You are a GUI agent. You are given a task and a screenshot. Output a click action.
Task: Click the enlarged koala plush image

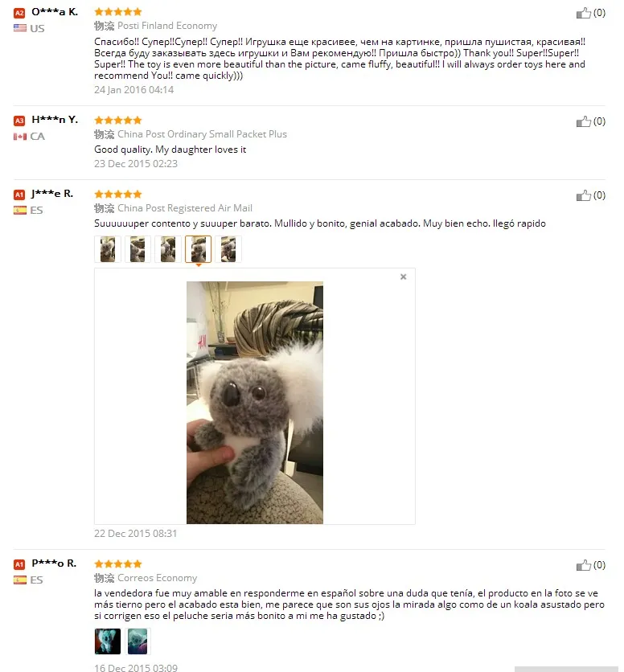point(255,403)
